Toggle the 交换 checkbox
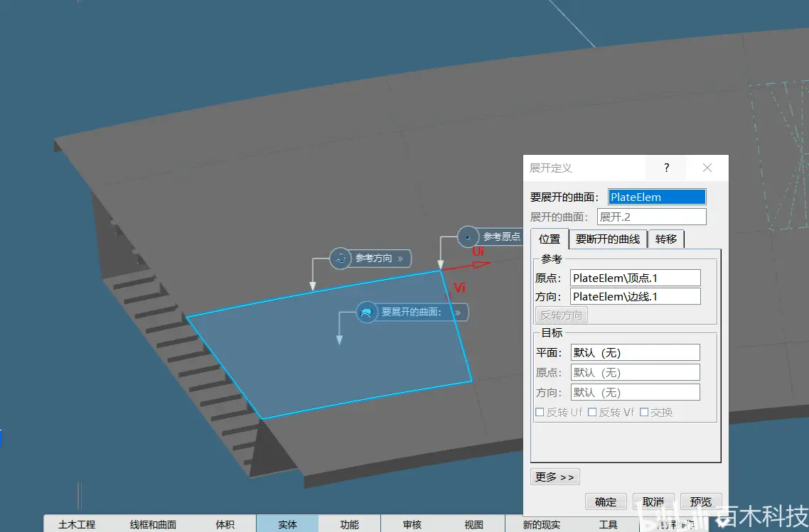Viewport: 809px width, 532px height. pos(644,413)
